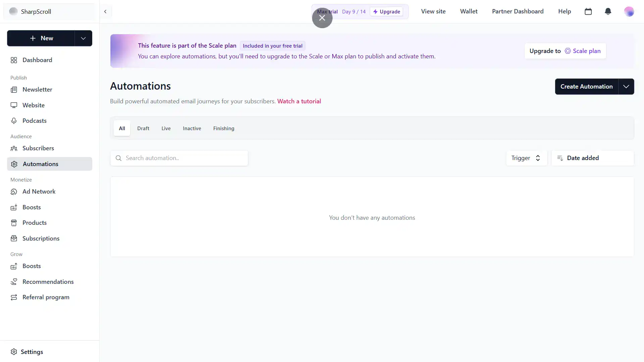Click the 'Included in your free trial' badge
Image resolution: width=644 pixels, height=362 pixels.
click(273, 46)
